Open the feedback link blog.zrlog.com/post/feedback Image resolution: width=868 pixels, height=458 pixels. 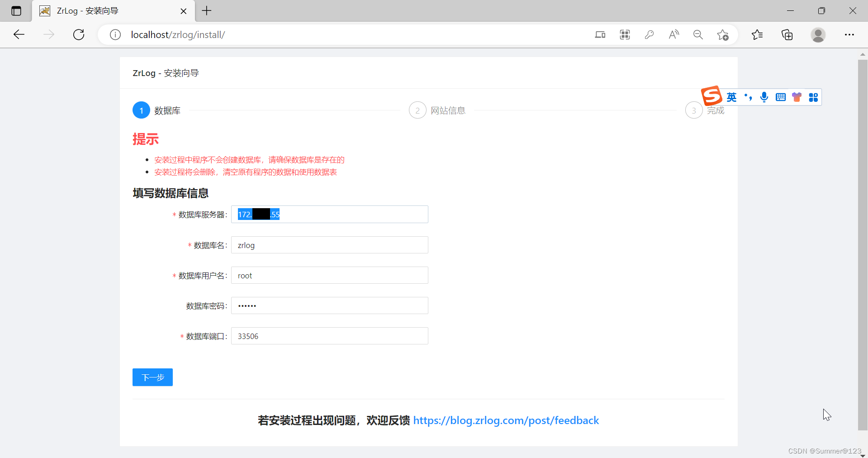[506, 420]
